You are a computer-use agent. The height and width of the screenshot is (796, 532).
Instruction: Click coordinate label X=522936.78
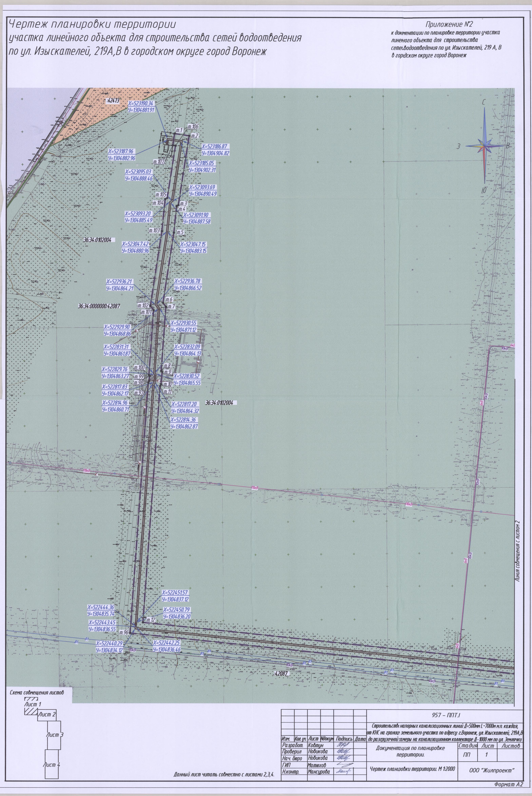pos(188,281)
